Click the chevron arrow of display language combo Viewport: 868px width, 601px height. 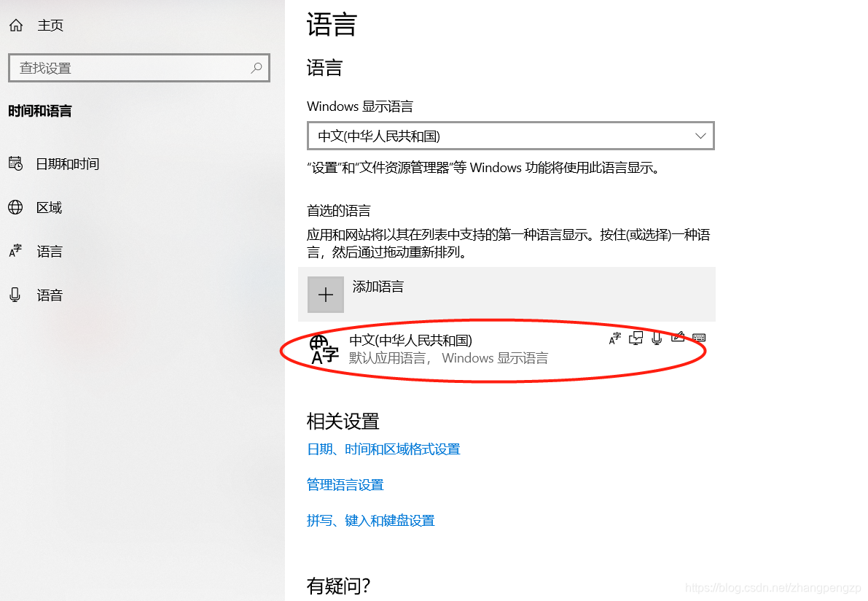[x=700, y=136]
